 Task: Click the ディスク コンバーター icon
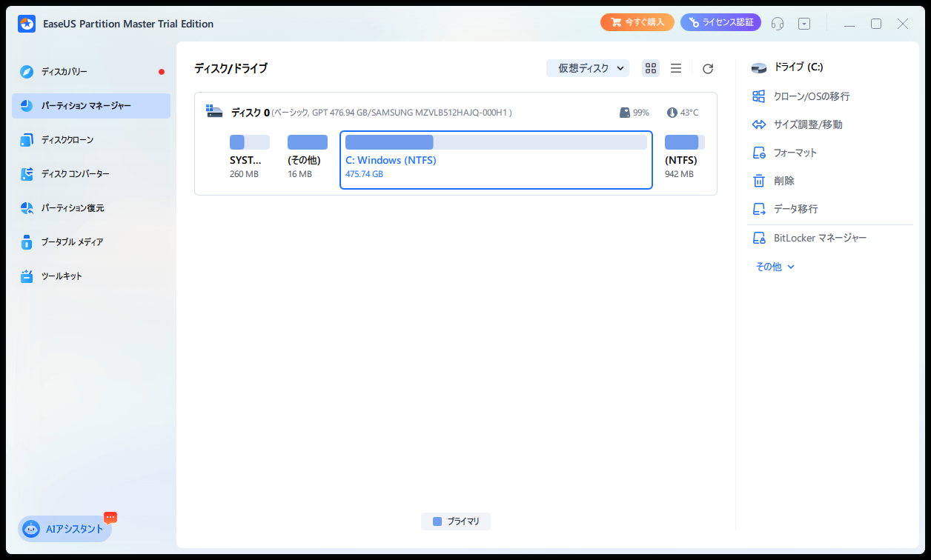[x=27, y=174]
